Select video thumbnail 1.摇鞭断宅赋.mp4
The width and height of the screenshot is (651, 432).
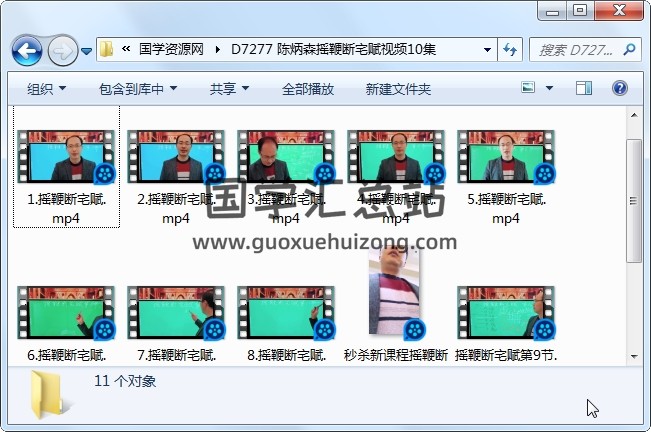tap(66, 157)
